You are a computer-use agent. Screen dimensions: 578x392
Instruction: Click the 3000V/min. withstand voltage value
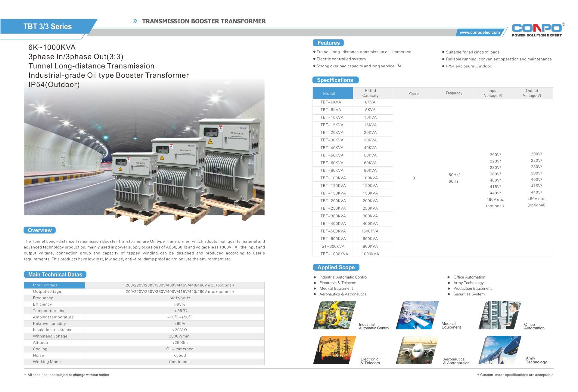click(x=180, y=336)
